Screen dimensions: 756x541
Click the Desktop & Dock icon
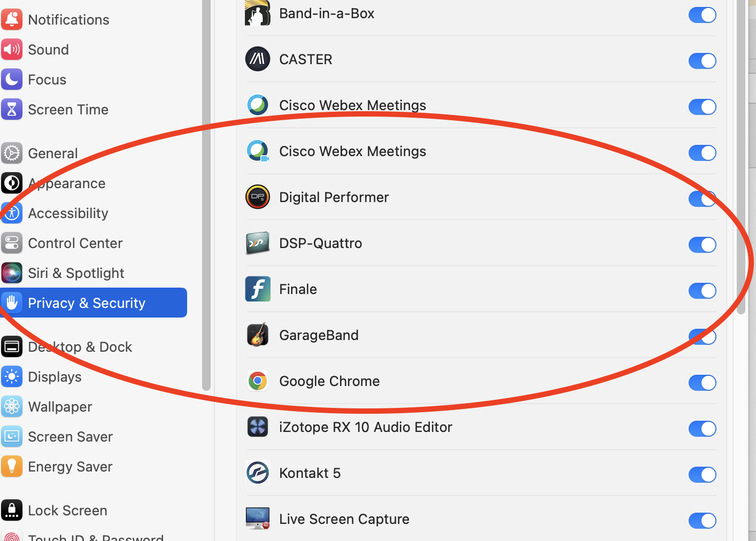(12, 346)
